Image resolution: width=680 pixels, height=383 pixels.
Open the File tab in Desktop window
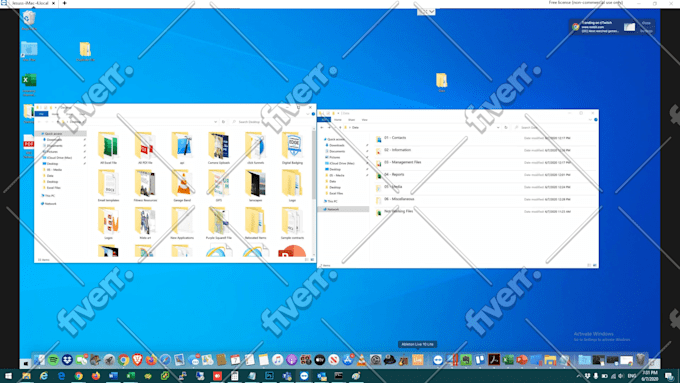click(42, 114)
